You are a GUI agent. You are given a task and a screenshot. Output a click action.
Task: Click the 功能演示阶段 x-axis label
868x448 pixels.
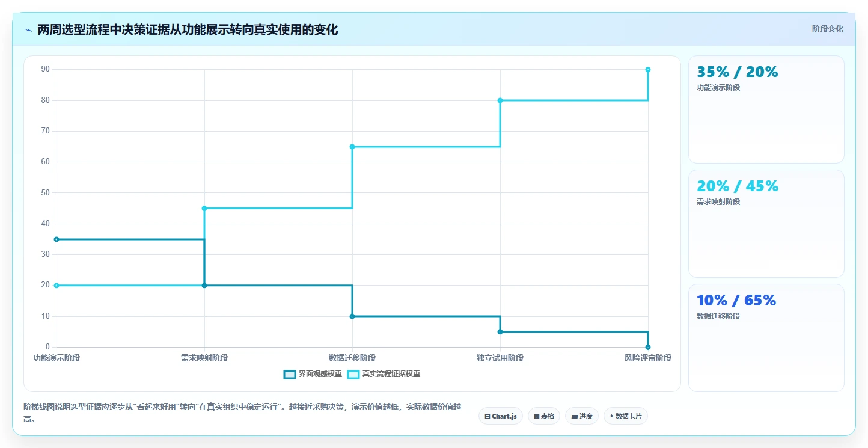[57, 358]
